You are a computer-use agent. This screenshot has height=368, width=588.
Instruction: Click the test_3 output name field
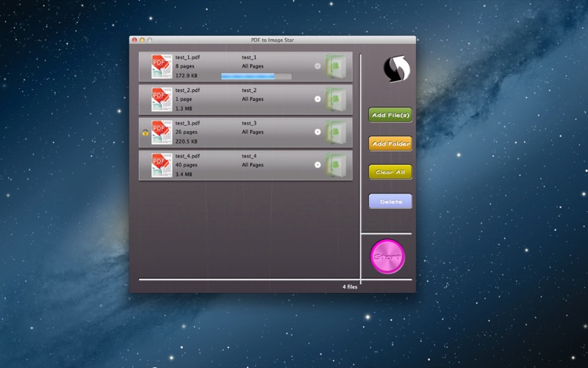249,123
